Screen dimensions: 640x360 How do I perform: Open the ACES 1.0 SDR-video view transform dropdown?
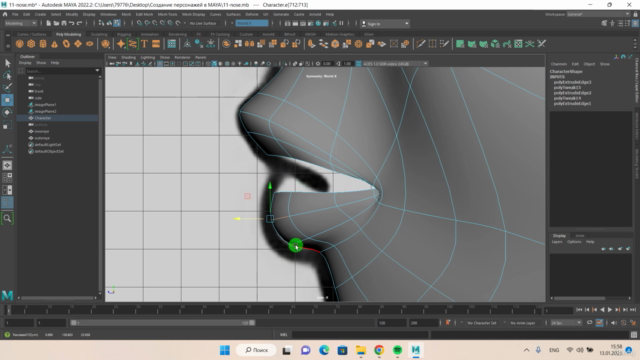(x=395, y=64)
